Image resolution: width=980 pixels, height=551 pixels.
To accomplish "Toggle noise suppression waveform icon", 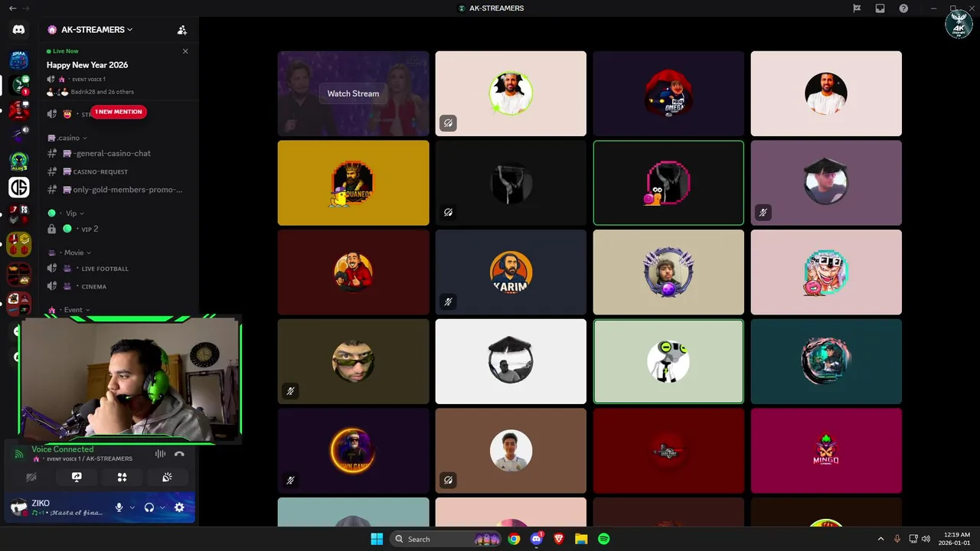I will (160, 454).
